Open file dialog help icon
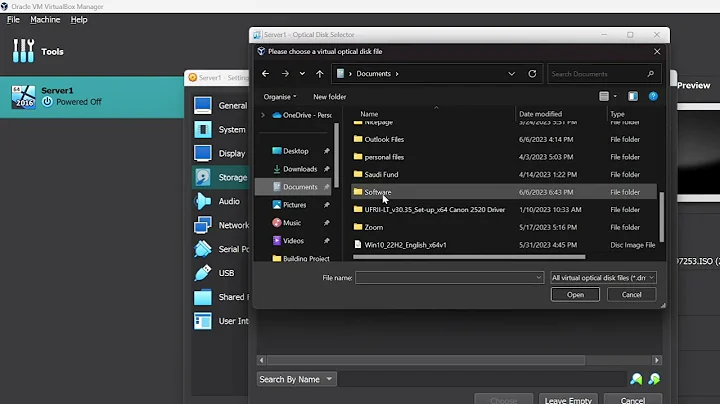 [653, 96]
